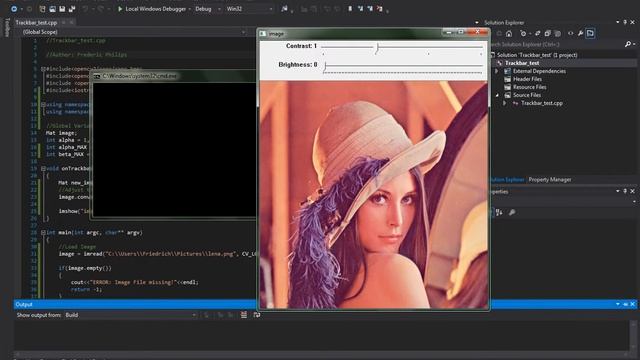640x360 pixels.
Task: Switch to Solution Explorer bottom tab
Action: (x=507, y=180)
